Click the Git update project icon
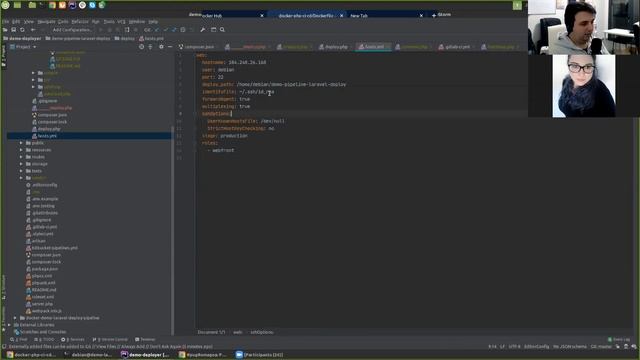 pos(157,30)
